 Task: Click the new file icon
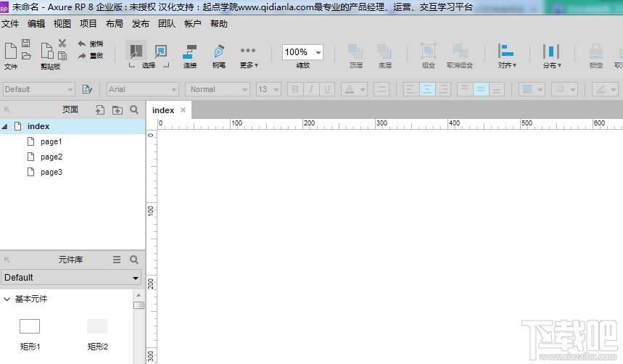(x=11, y=51)
